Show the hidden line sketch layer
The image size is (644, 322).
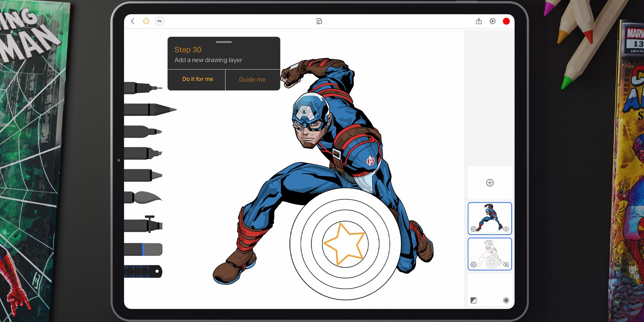point(506,265)
